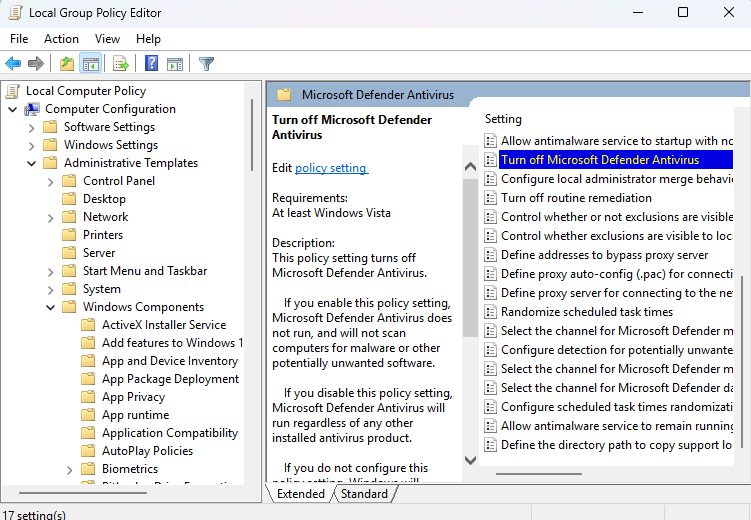Viewport: 751px width, 520px height.
Task: Click the settings list horizontal scrollbar
Action: point(539,474)
